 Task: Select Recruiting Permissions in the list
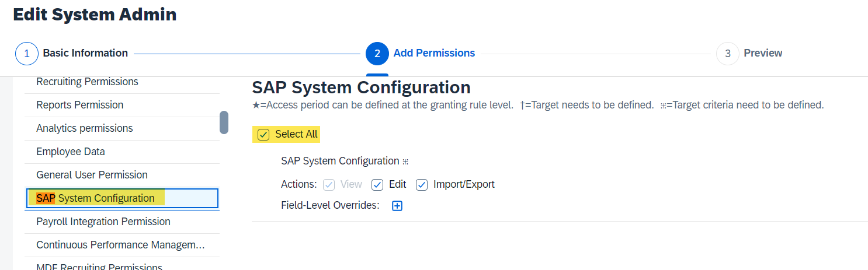click(x=122, y=82)
